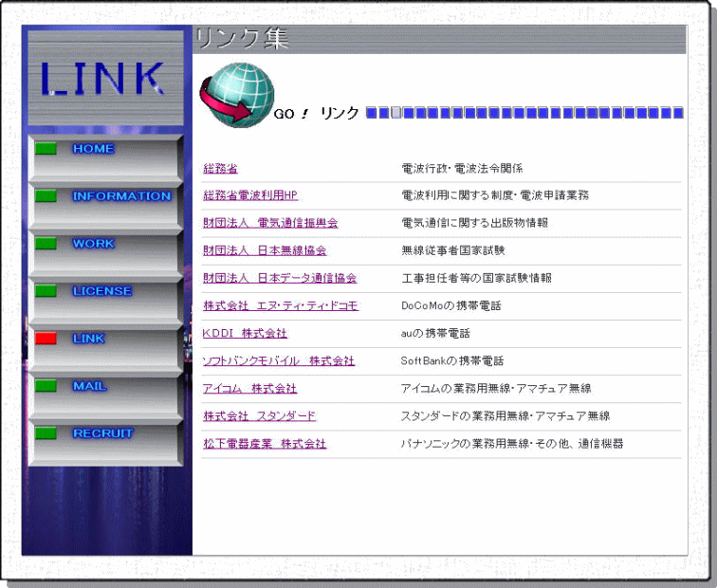Follow ソフトバンクモバイル 株式会社 link
717x588 pixels.
coord(279,360)
